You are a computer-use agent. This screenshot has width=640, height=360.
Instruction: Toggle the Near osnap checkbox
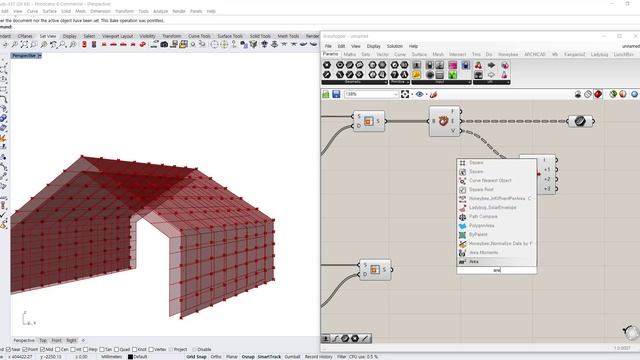pos(9,349)
